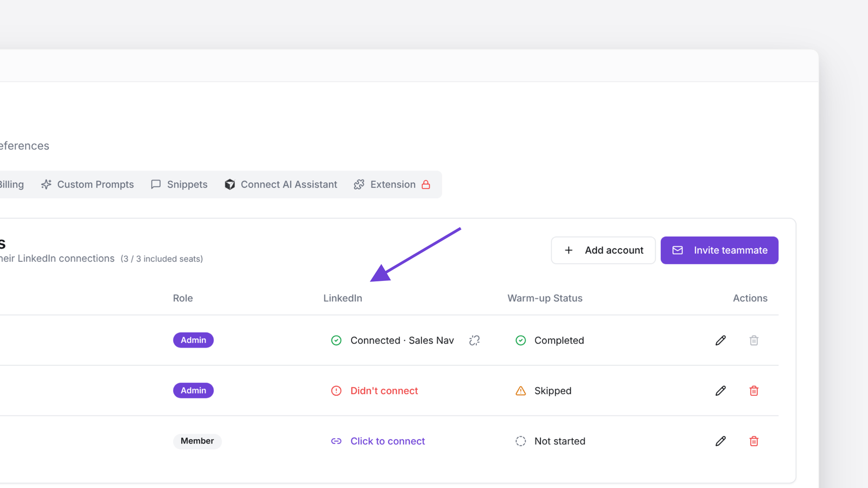Click the red alert icon by Didn't connect
The width and height of the screenshot is (868, 488).
336,391
